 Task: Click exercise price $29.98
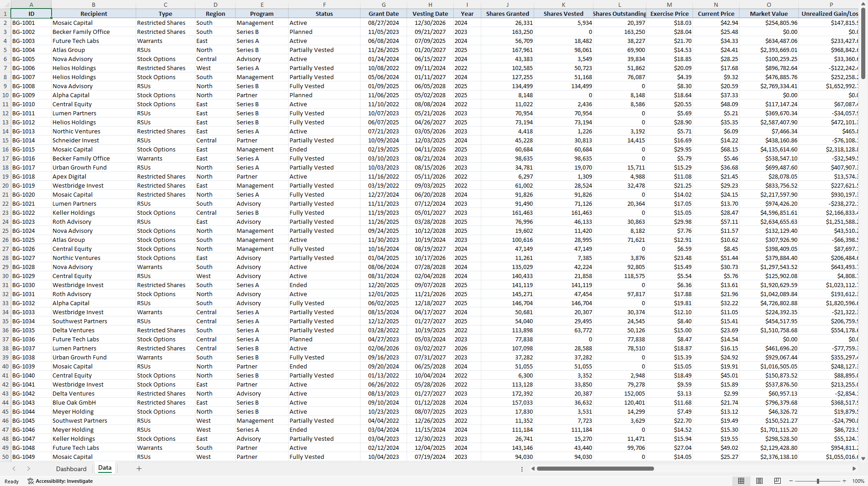point(669,222)
